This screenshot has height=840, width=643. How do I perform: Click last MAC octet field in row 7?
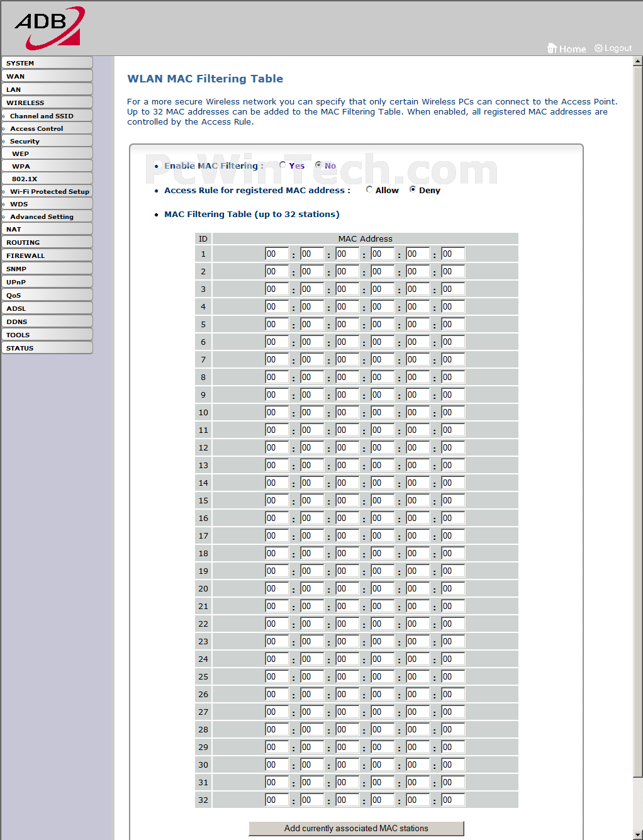[x=453, y=359]
